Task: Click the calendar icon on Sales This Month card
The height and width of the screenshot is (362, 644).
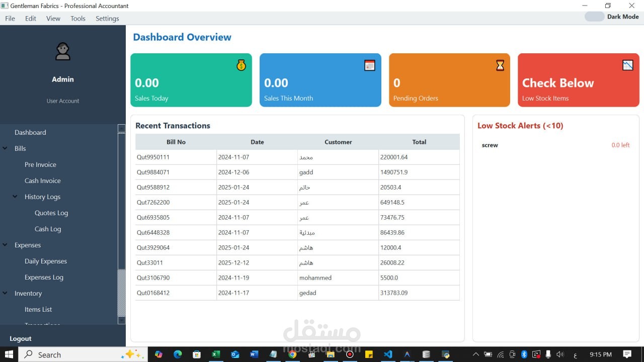Action: point(370,65)
